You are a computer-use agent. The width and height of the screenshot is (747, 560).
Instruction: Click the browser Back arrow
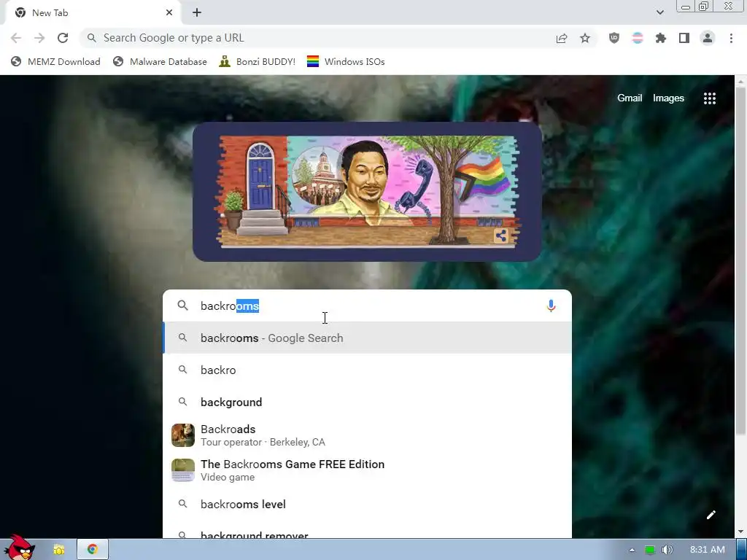tap(16, 38)
